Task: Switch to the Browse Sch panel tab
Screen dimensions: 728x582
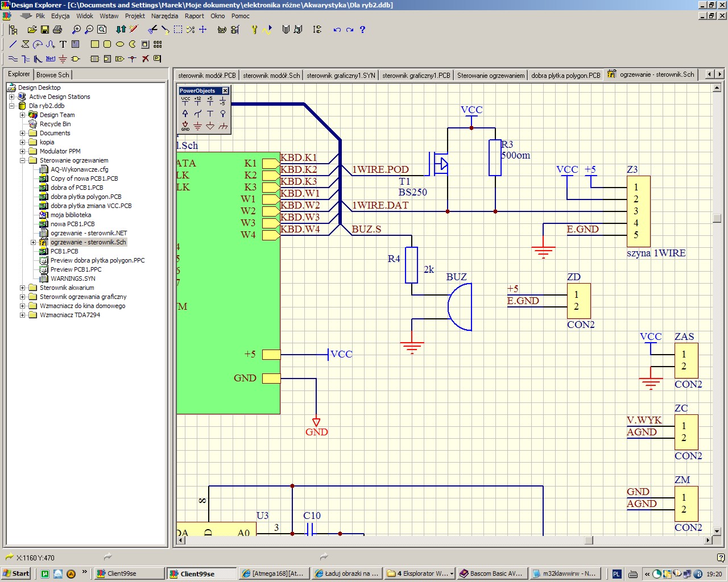Action: pos(52,74)
